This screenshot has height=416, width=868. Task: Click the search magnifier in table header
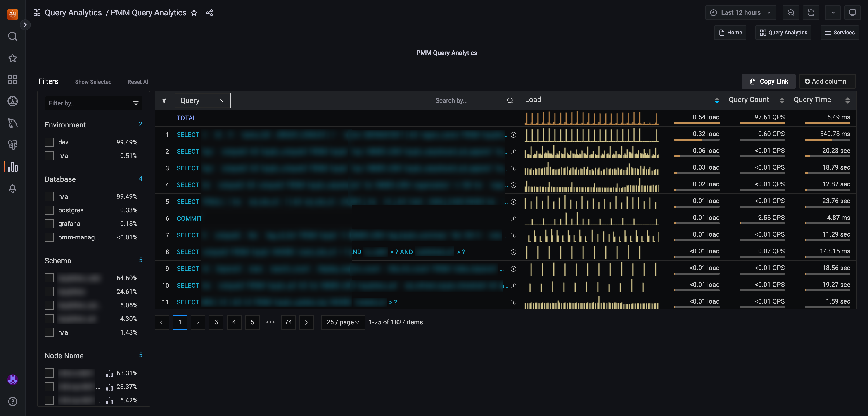(510, 100)
